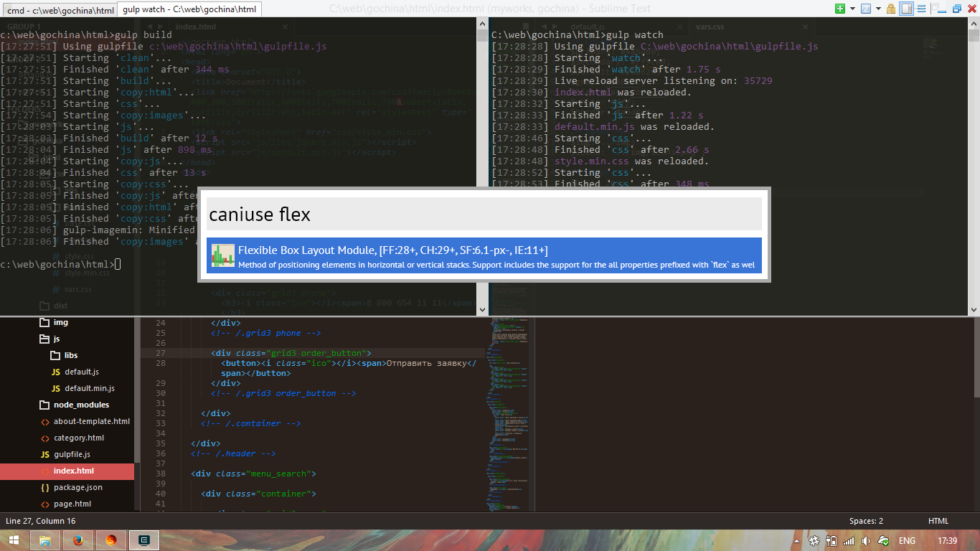Click the JS icon beside 'gulpfile.js'
The image size is (980, 551).
click(x=44, y=454)
